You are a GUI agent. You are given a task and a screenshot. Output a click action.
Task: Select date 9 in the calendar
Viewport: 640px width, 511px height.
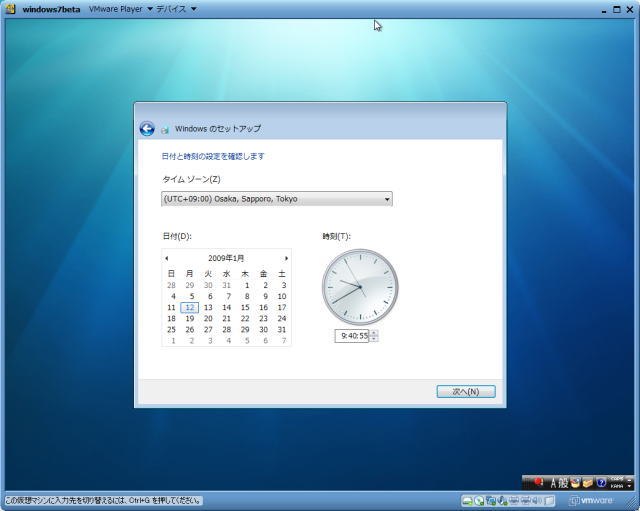coord(265,296)
